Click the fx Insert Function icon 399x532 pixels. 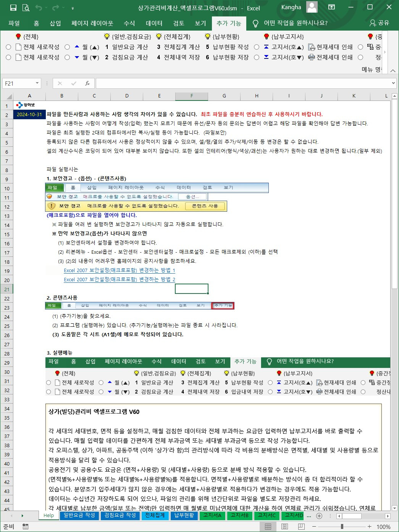tap(87, 83)
